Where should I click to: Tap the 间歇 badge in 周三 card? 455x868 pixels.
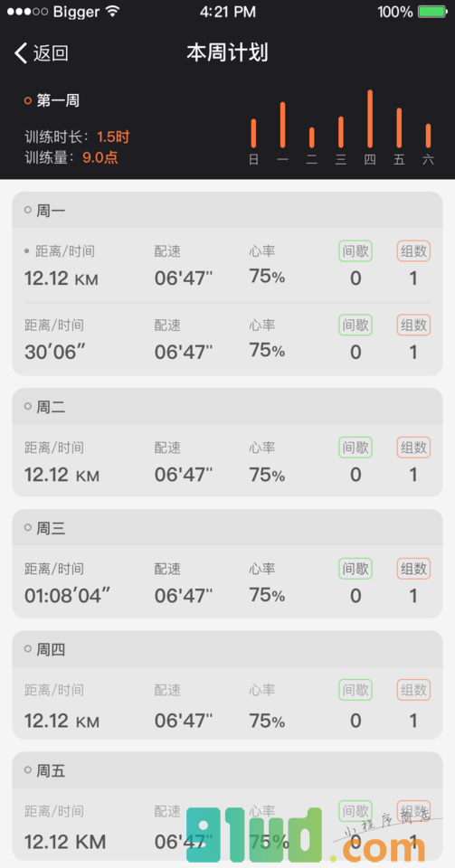[x=355, y=569]
